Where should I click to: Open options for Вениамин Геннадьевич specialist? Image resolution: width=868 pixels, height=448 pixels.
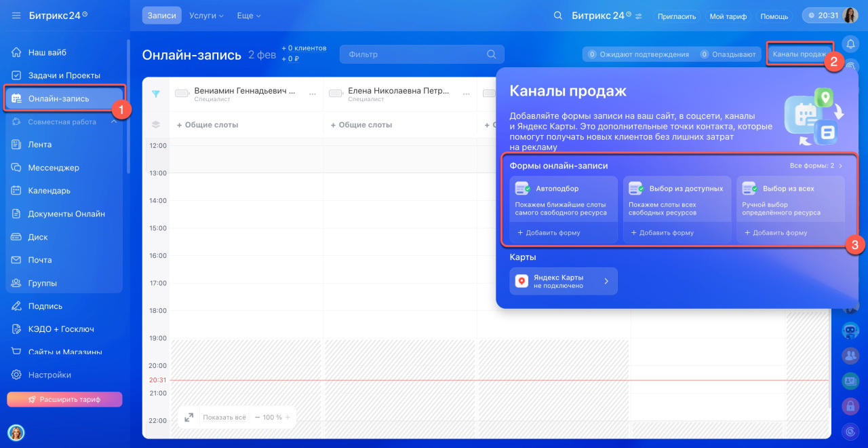coord(313,94)
